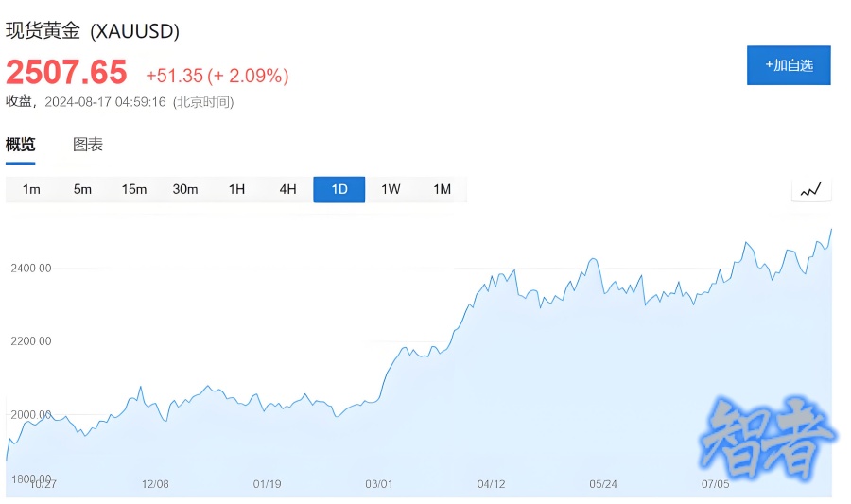The image size is (851, 504).
Task: Open the 图表 chart tab
Action: 88,145
